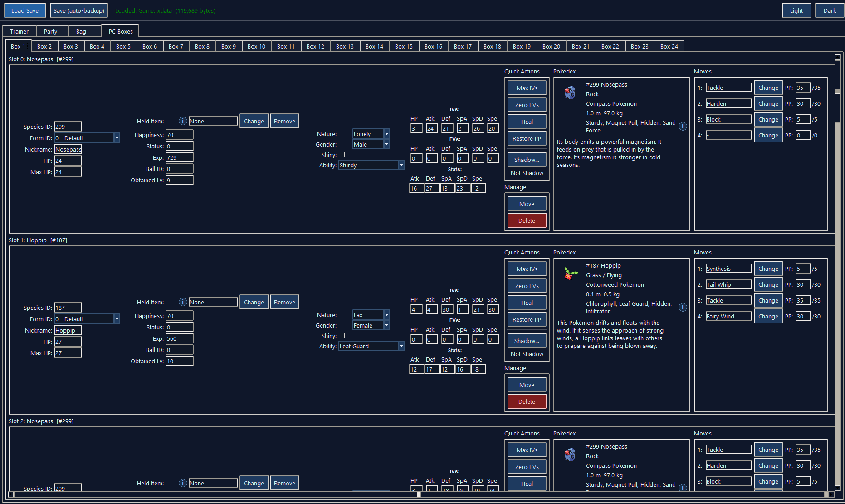This screenshot has width=845, height=504.
Task: Open ability info icon in Hoppip Pokedex panel
Action: 683,308
